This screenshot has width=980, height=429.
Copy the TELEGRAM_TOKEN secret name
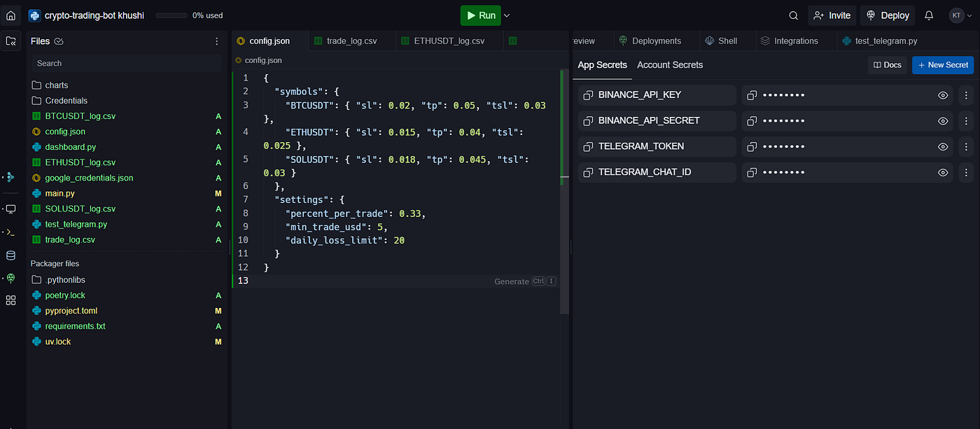pyautogui.click(x=589, y=147)
